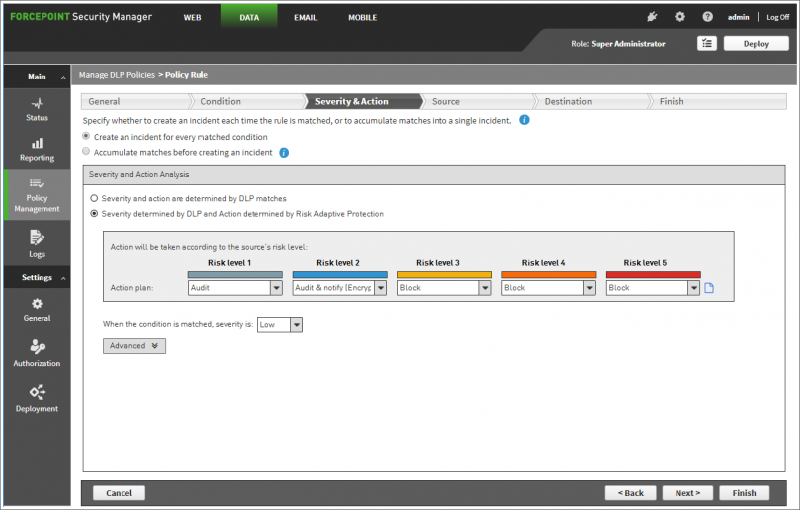Click the Risk level 1 gray color bar
Screen dimensions: 800x510
235,274
